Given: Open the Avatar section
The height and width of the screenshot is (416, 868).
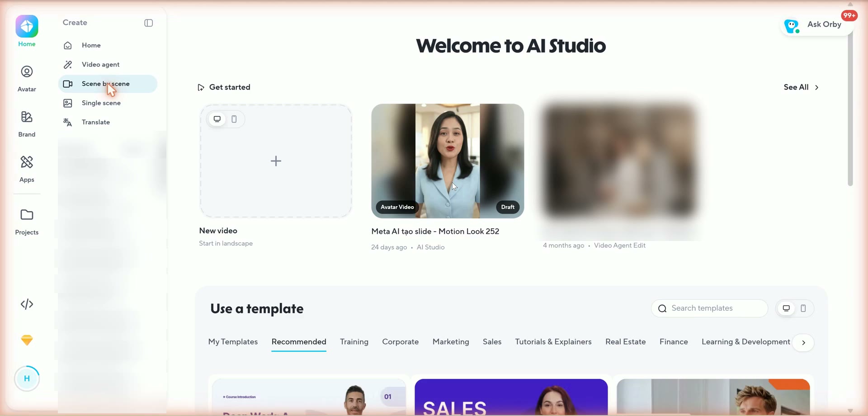Looking at the screenshot, I should pos(27,79).
